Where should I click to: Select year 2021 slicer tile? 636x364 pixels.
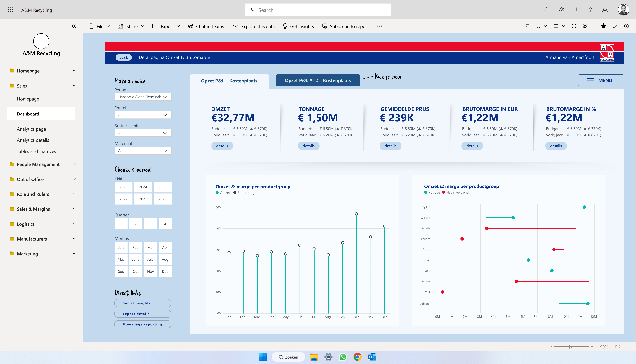pyautogui.click(x=143, y=199)
